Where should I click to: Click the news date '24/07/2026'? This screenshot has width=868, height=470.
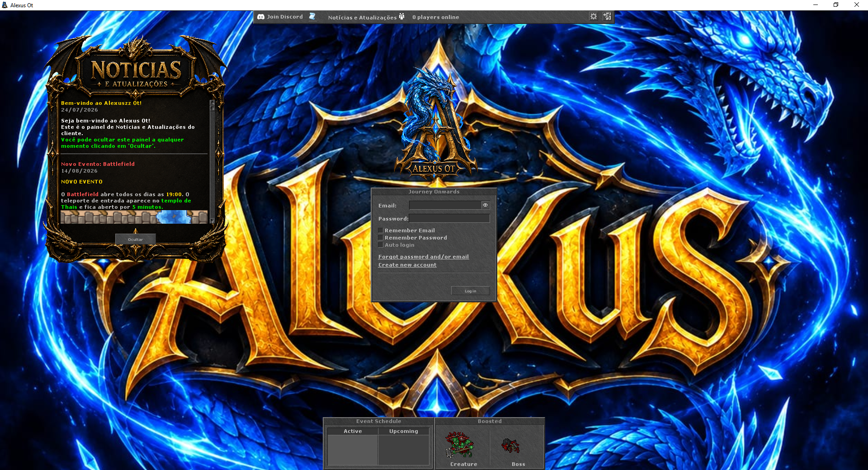(80, 110)
